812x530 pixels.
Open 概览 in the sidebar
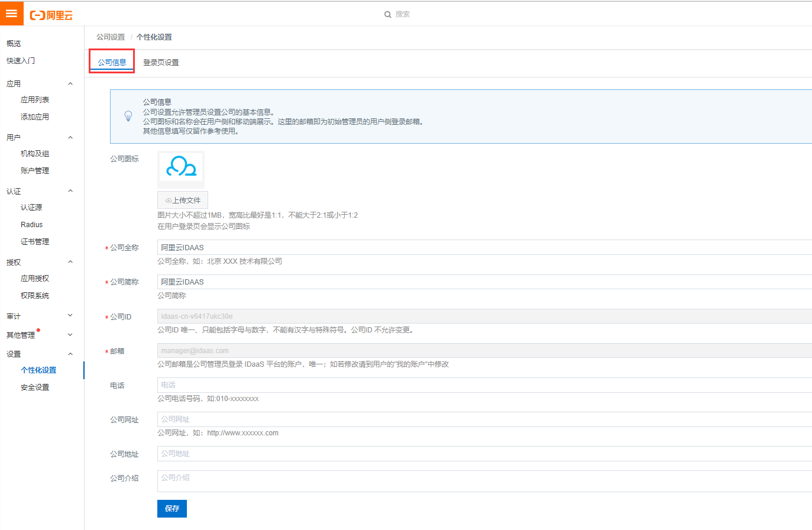click(x=14, y=43)
